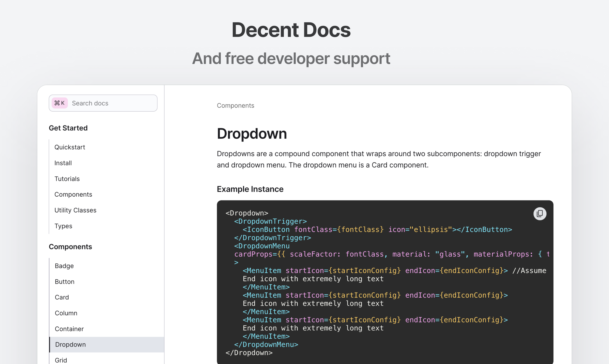Click the ⌘K shortcut badge
The height and width of the screenshot is (364, 609).
[x=60, y=103]
